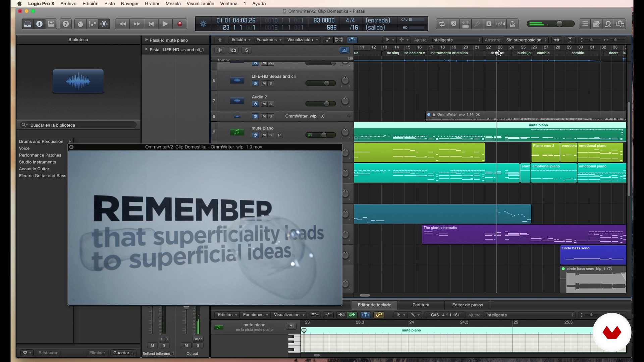
Task: Toggle the Inspector info button
Action: click(40, 24)
